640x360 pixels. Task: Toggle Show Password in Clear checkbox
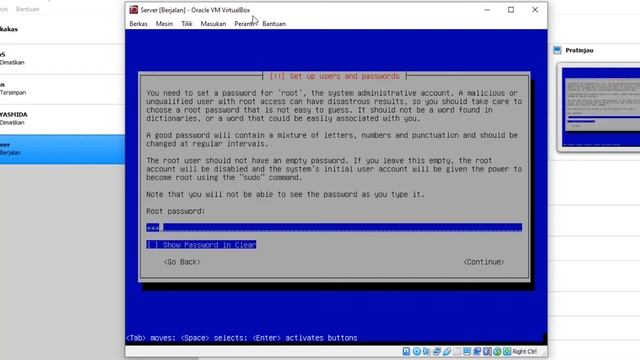pos(201,244)
